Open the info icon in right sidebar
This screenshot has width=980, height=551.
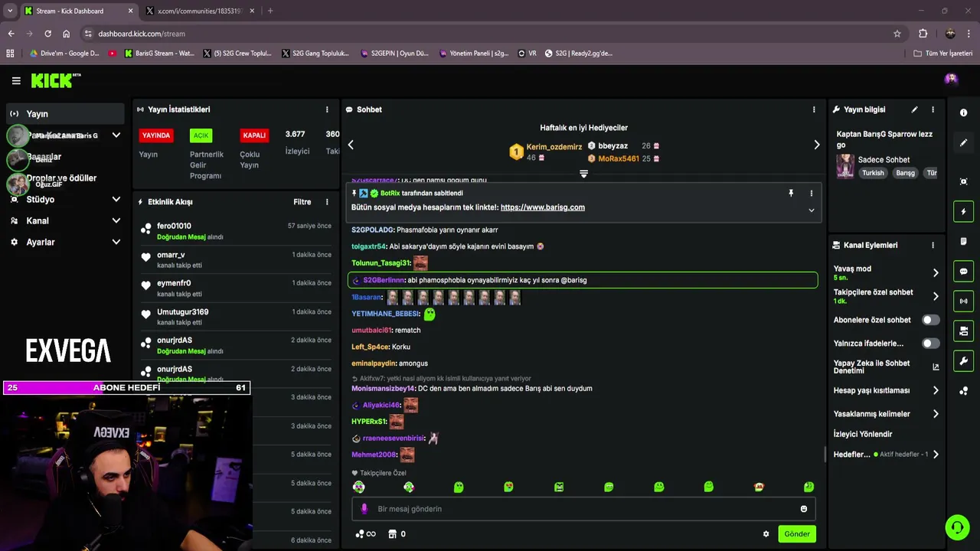point(963,112)
